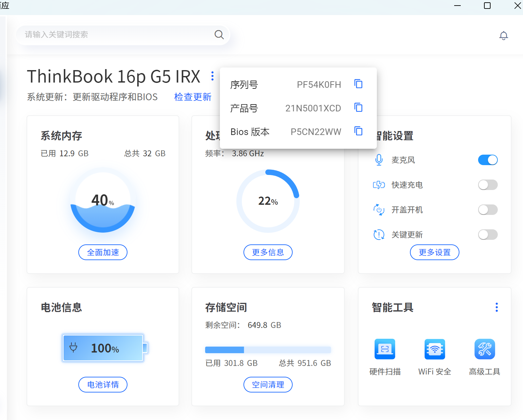Click 系统更新：更新驱动程序和BIOS text
Image resolution: width=523 pixels, height=420 pixels.
(92, 97)
